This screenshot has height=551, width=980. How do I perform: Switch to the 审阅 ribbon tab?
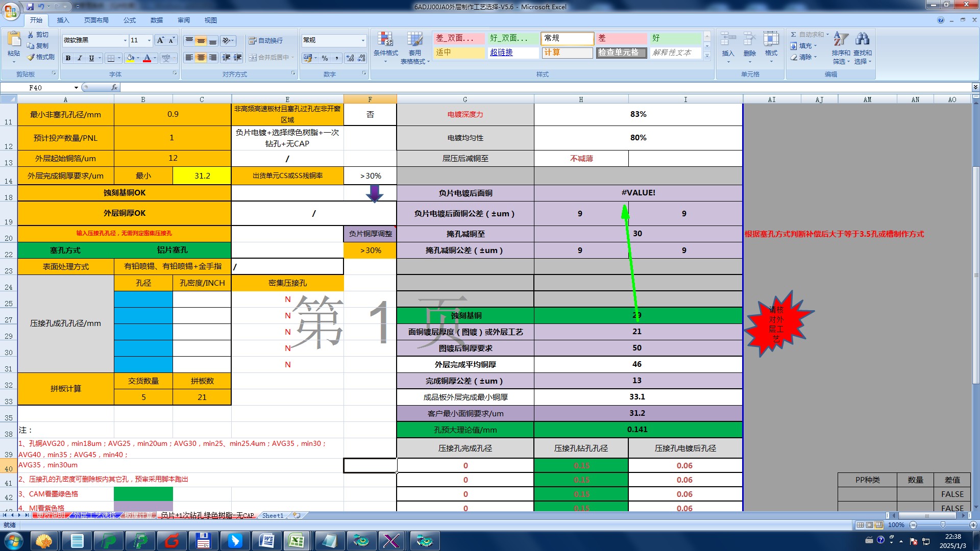pos(184,20)
